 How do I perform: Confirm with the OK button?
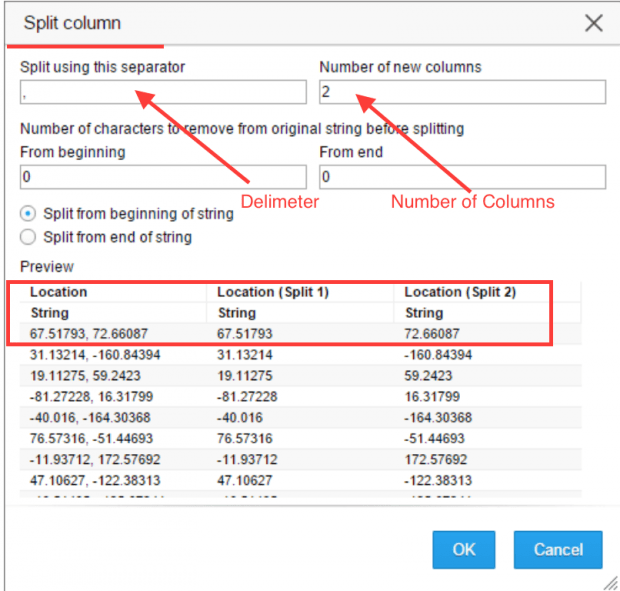tap(463, 549)
